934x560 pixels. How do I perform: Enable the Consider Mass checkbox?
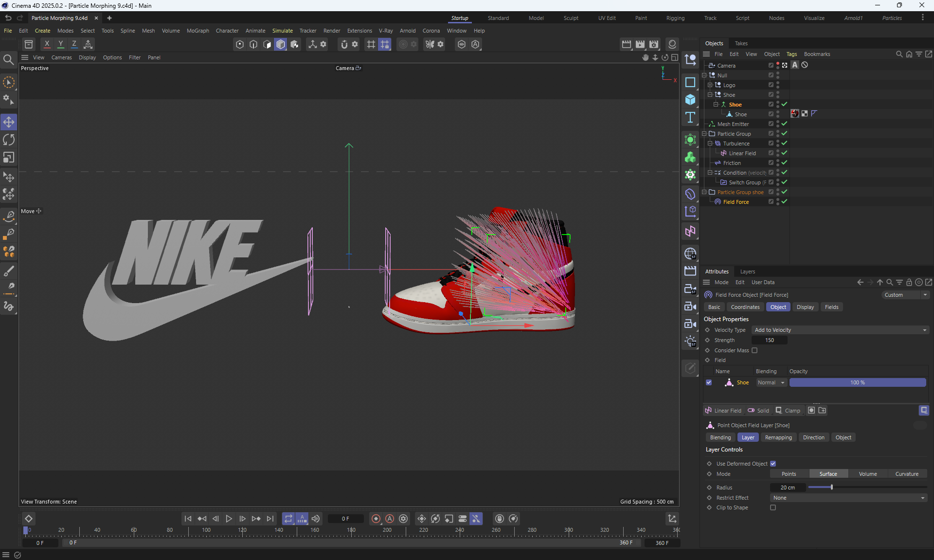coord(754,350)
